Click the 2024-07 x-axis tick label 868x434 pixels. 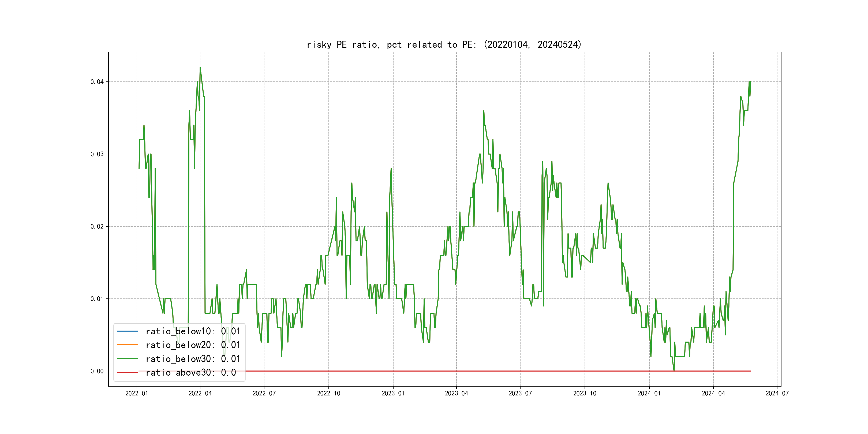pyautogui.click(x=777, y=393)
